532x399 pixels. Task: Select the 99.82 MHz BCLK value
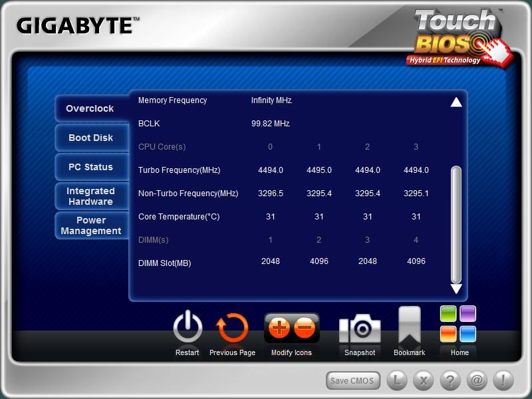tap(271, 124)
